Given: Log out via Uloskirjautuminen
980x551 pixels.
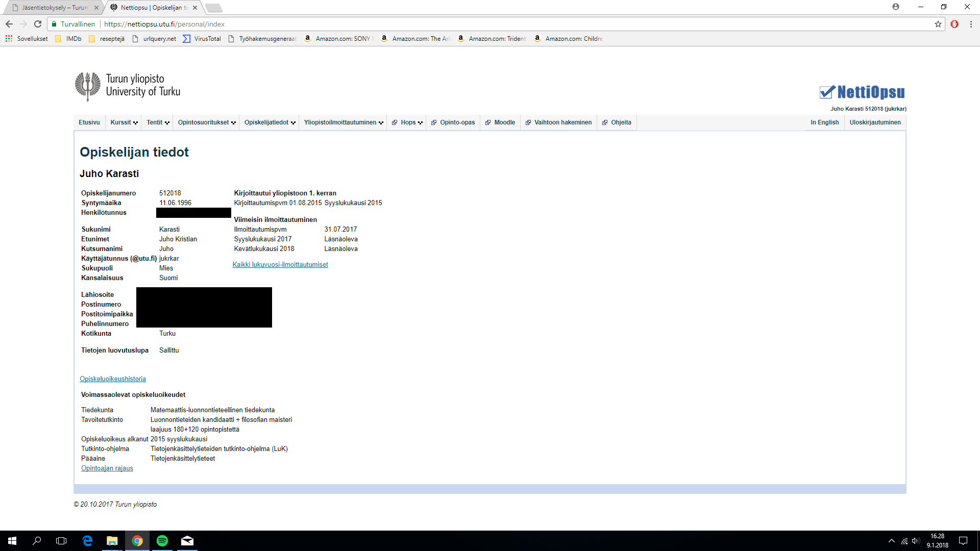Looking at the screenshot, I should (x=875, y=122).
